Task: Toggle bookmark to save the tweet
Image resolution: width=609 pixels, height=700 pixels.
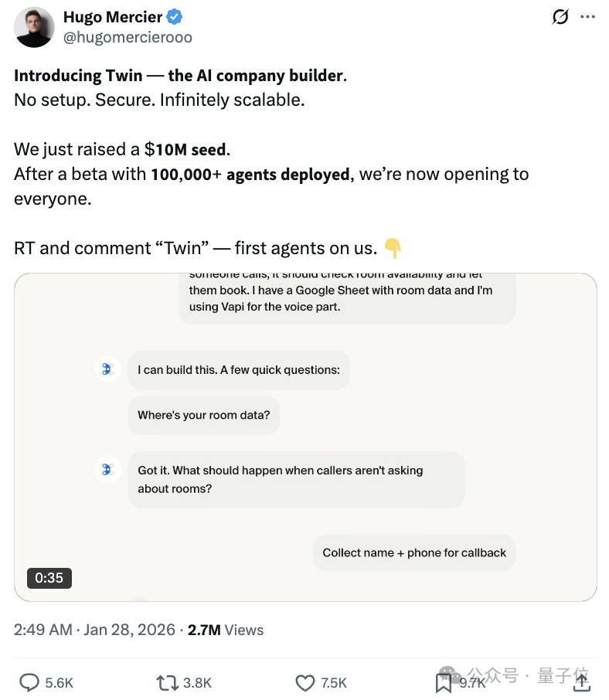Action: click(443, 683)
